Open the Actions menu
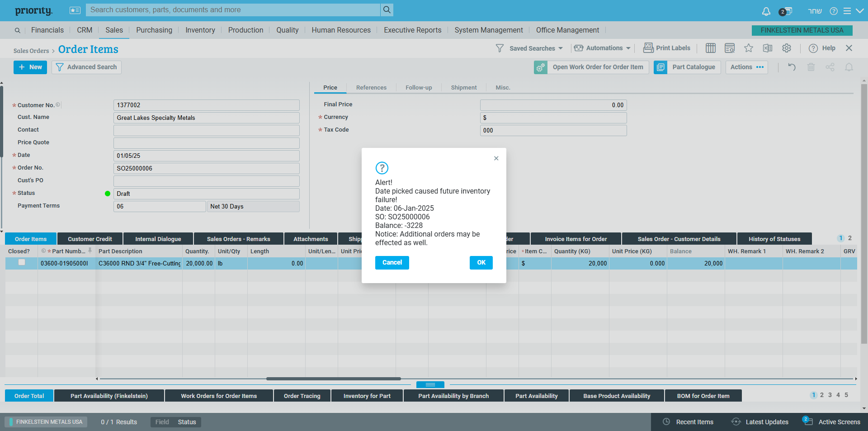 [x=747, y=67]
